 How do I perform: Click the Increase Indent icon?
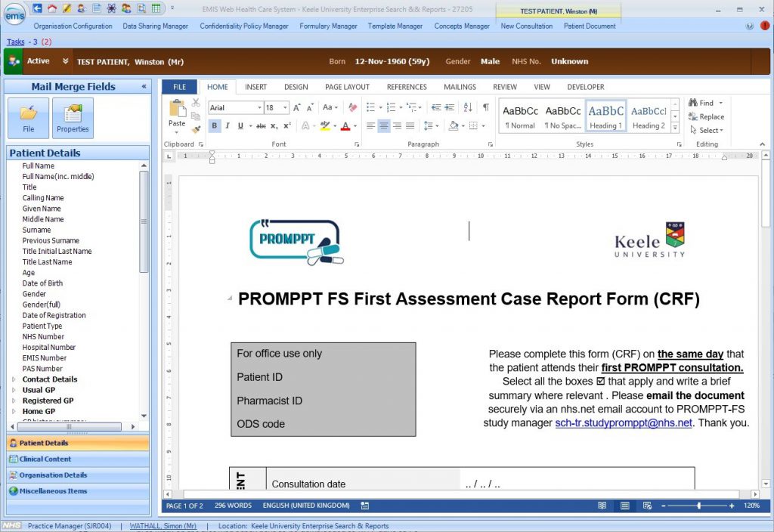(449, 107)
